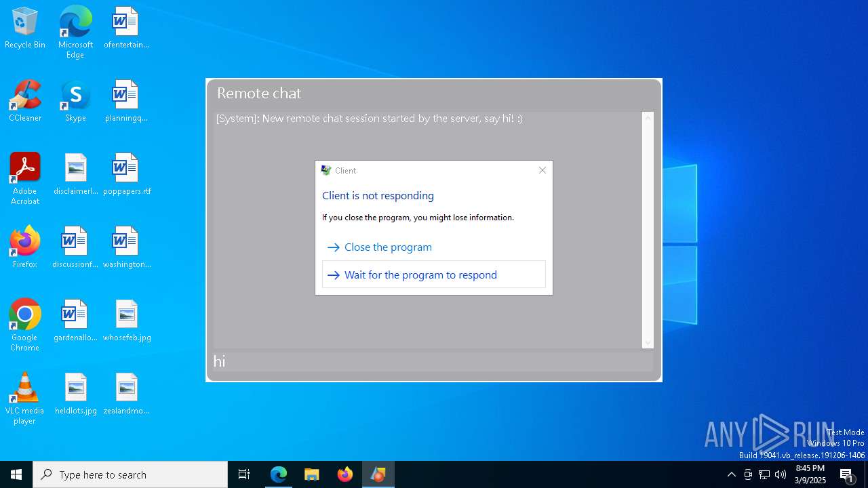Image resolution: width=868 pixels, height=488 pixels.
Task: Close the Client not responding dialog
Action: coord(542,170)
